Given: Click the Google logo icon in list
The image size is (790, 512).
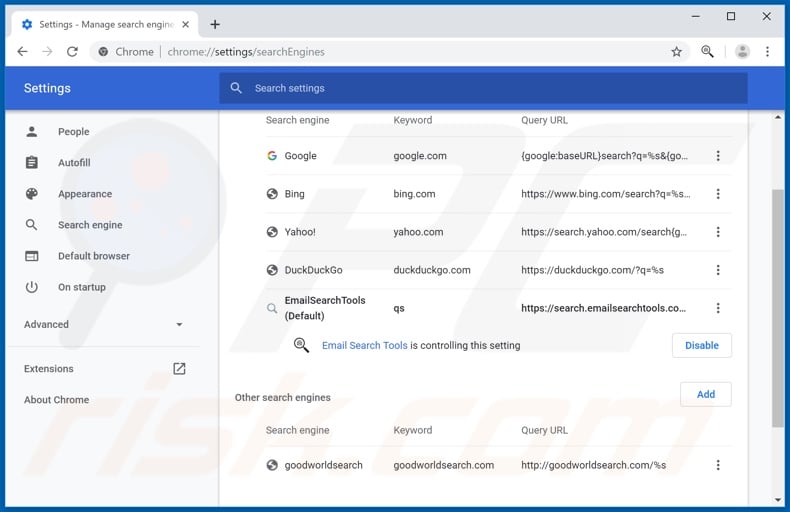Looking at the screenshot, I should pos(272,156).
